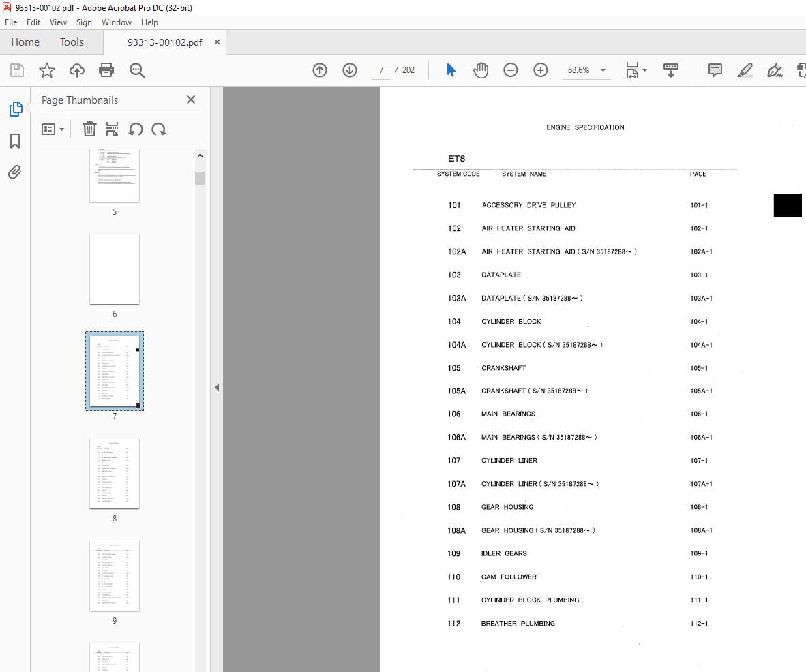
Task: Go to previous page arrow icon
Action: 320,70
